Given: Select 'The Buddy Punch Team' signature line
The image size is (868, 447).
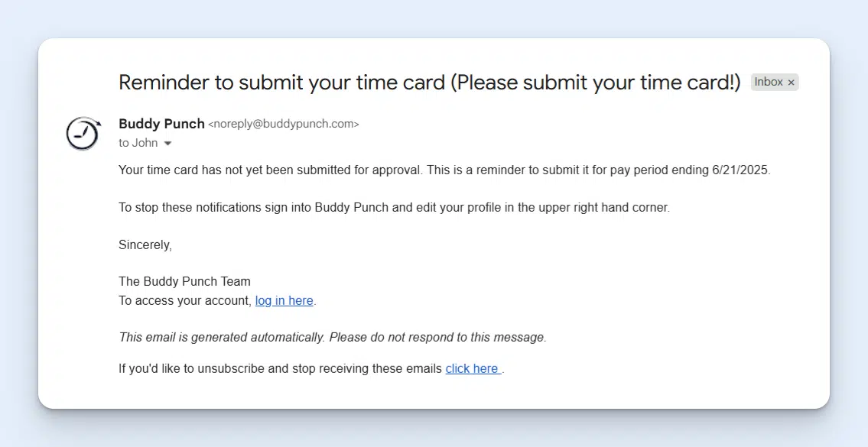Looking at the screenshot, I should (184, 281).
